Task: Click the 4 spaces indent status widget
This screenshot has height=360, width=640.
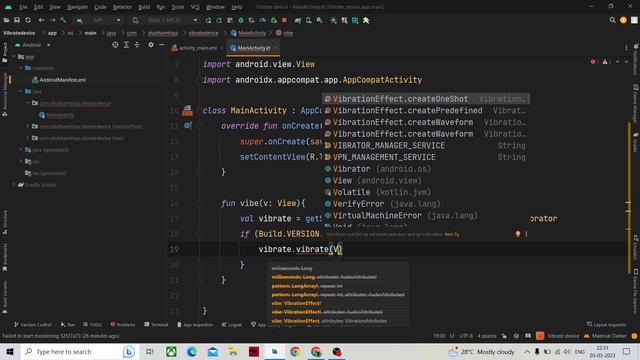Action: 487,336
